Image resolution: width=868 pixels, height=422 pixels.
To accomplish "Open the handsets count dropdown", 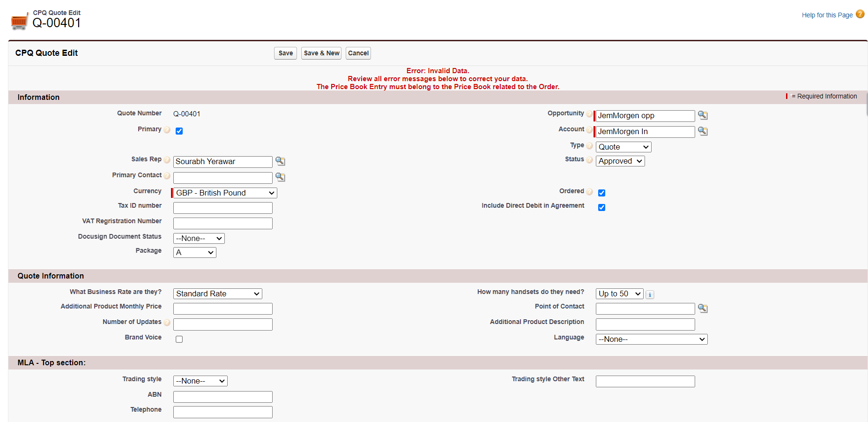I will pyautogui.click(x=620, y=294).
